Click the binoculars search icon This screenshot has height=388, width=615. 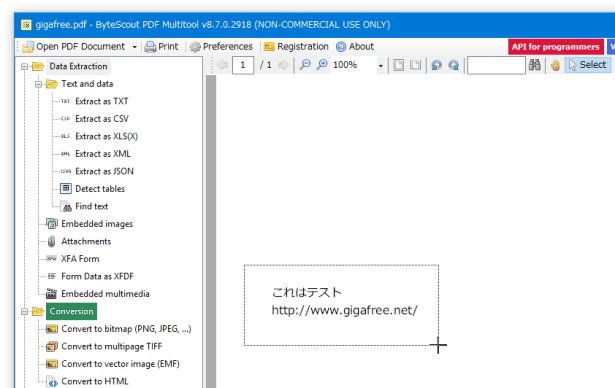(x=535, y=65)
